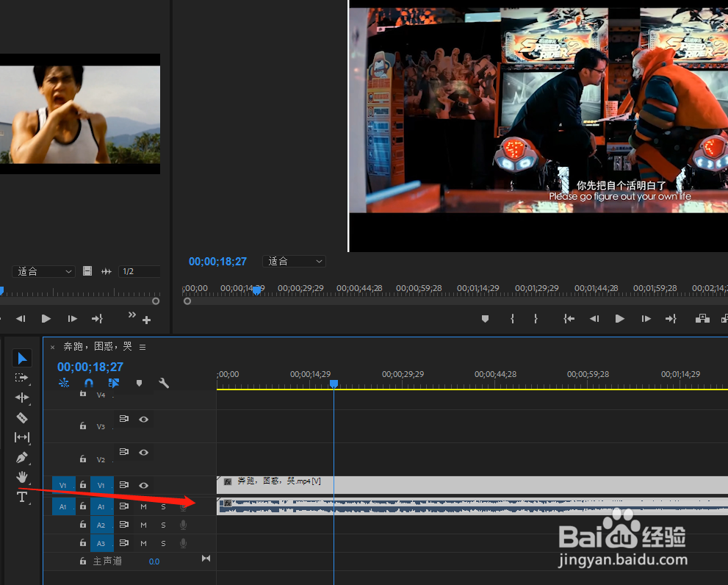The height and width of the screenshot is (585, 728).
Task: Lock the V1 track
Action: 82,484
